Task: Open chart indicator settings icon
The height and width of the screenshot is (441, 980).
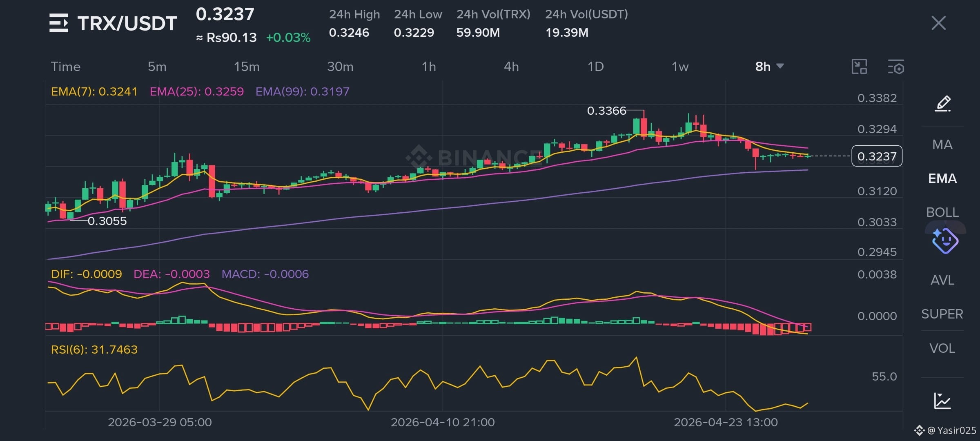Action: point(896,67)
